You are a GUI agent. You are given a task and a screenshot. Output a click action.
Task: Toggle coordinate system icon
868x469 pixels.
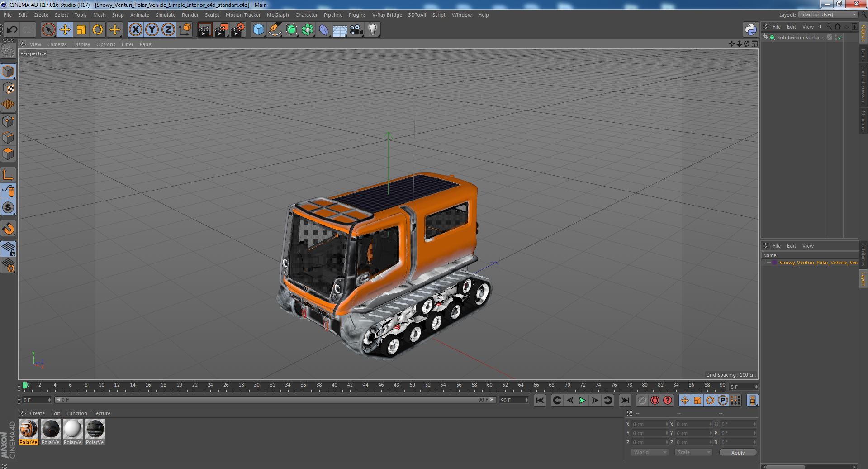[x=185, y=30]
